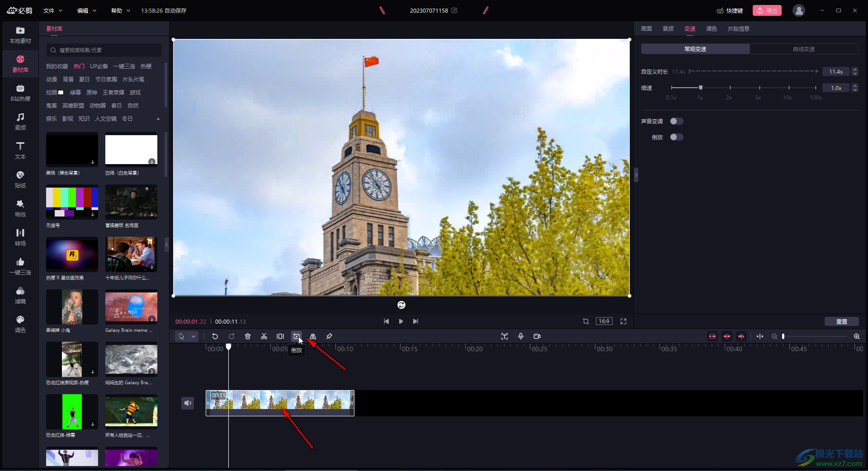Select the 常规变速 tab
The image size is (868, 471).
(x=695, y=49)
